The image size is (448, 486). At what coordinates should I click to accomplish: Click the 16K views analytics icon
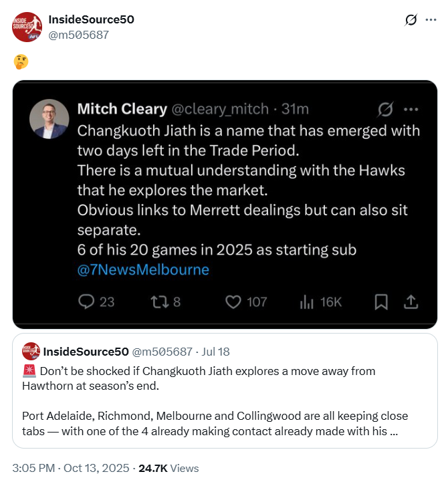click(308, 302)
